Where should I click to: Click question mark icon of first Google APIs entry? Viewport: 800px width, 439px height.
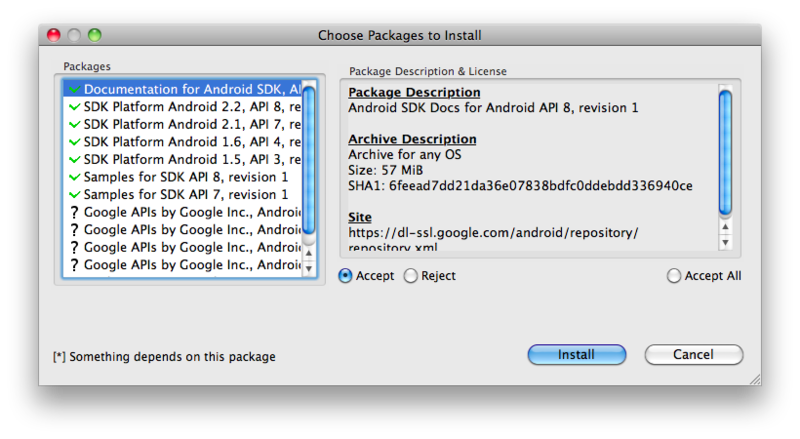point(74,212)
